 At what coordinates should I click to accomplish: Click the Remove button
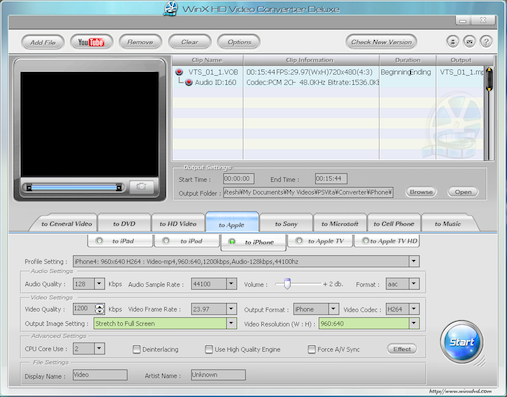pos(140,42)
